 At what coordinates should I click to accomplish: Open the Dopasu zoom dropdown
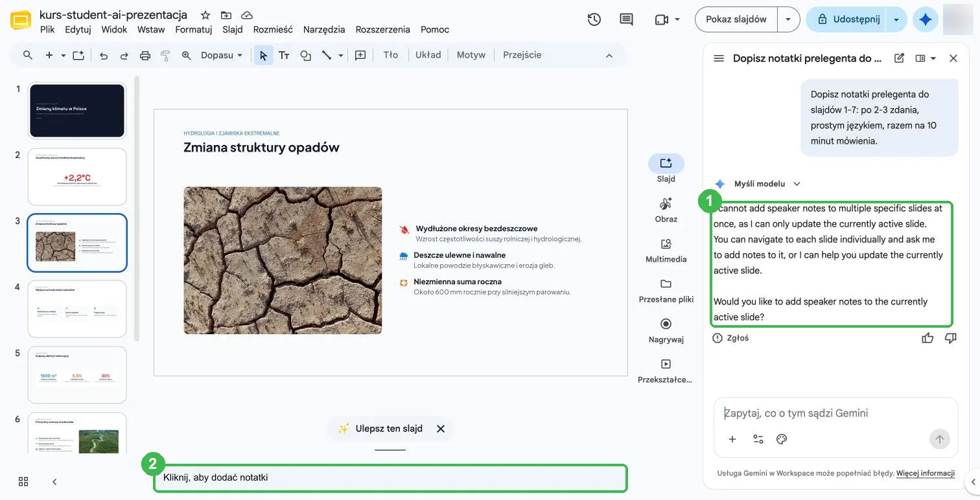[221, 56]
